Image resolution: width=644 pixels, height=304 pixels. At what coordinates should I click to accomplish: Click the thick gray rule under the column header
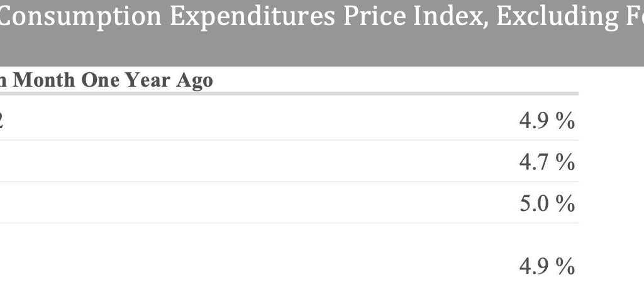(x=289, y=94)
